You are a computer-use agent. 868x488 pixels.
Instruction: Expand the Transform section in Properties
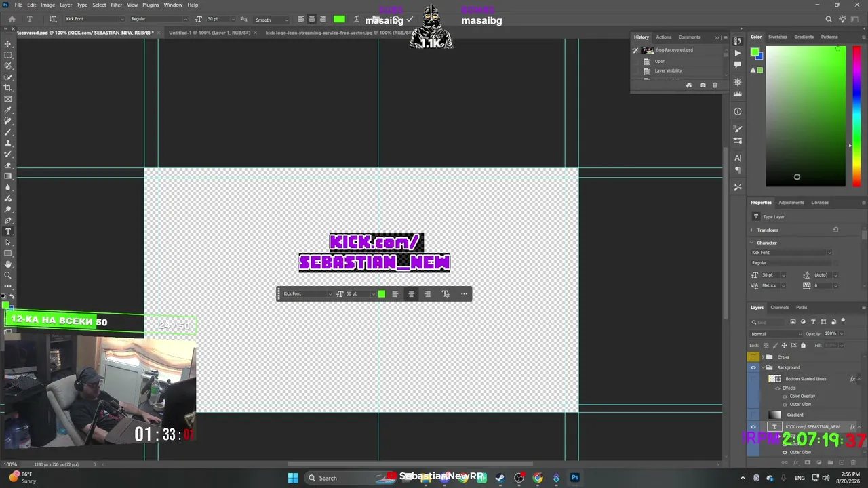[751, 230]
